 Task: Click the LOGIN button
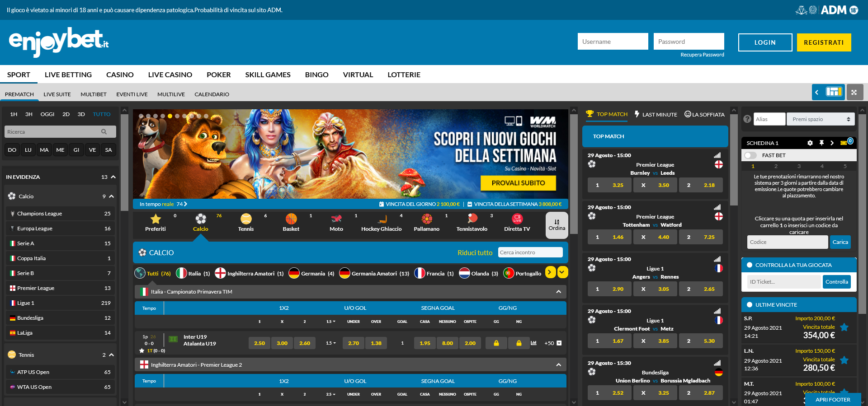765,42
